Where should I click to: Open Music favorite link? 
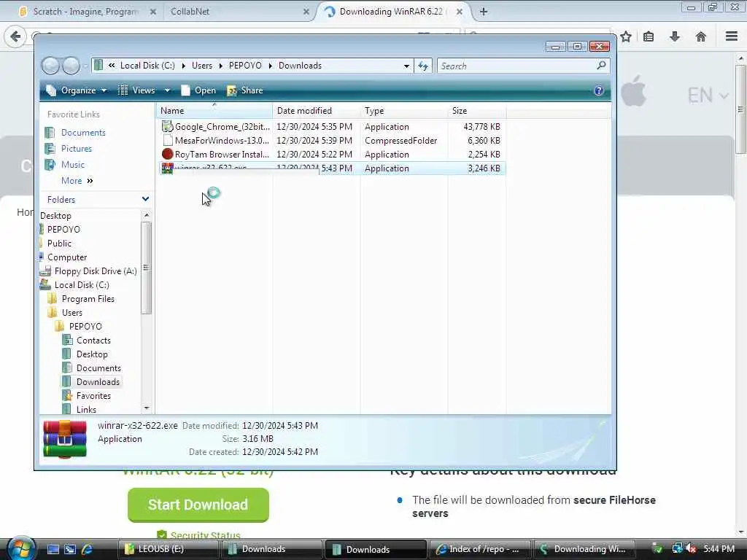pyautogui.click(x=72, y=165)
